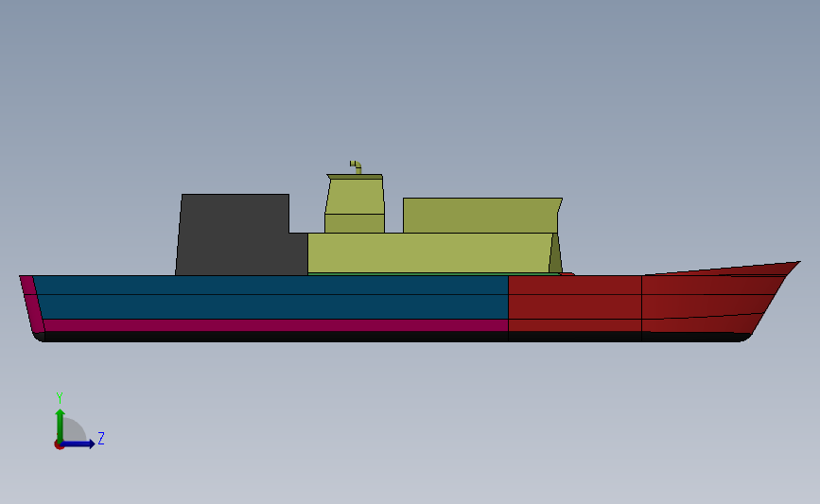Click the 'Z' axis label

(x=101, y=438)
